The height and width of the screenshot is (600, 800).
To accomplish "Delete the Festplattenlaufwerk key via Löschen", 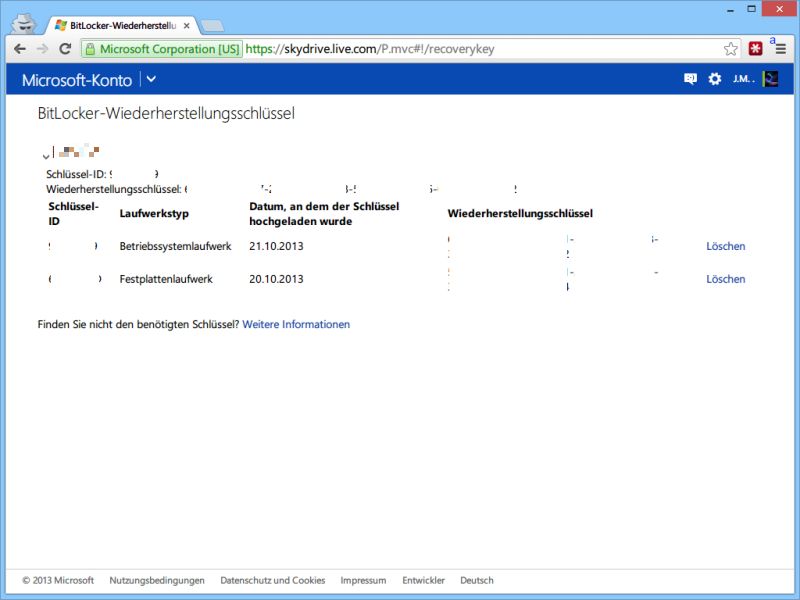I will coord(726,279).
